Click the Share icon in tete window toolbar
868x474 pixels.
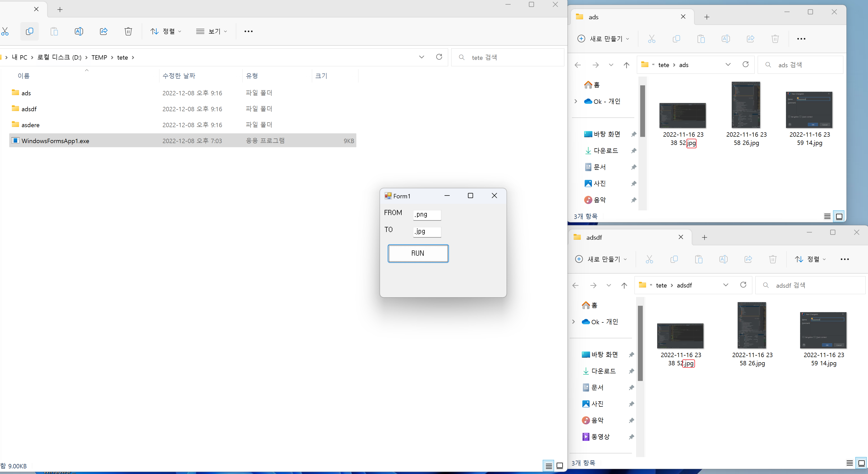(x=103, y=31)
